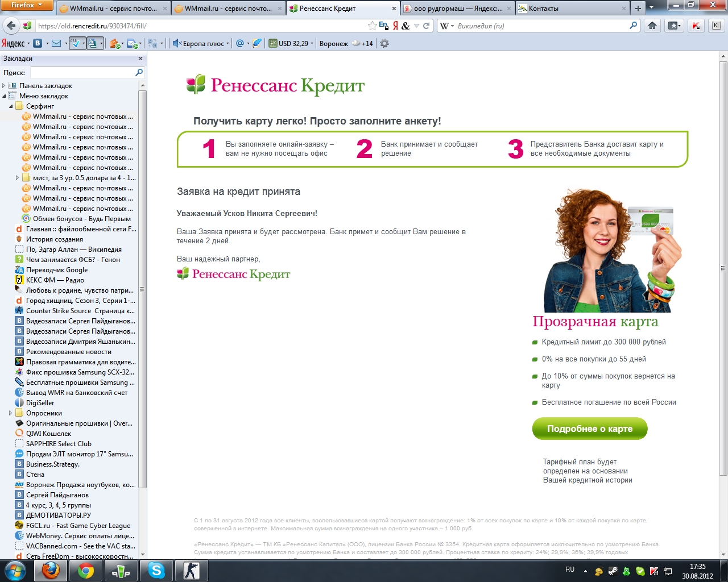Toggle the page translation icon in Yandex toolbar
This screenshot has width=728, height=582.
(x=92, y=43)
